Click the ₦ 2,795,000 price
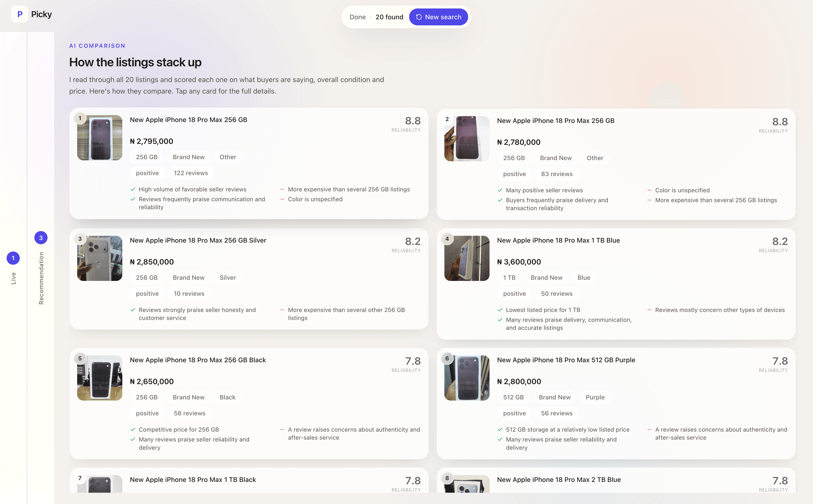The image size is (813, 504). coord(151,141)
